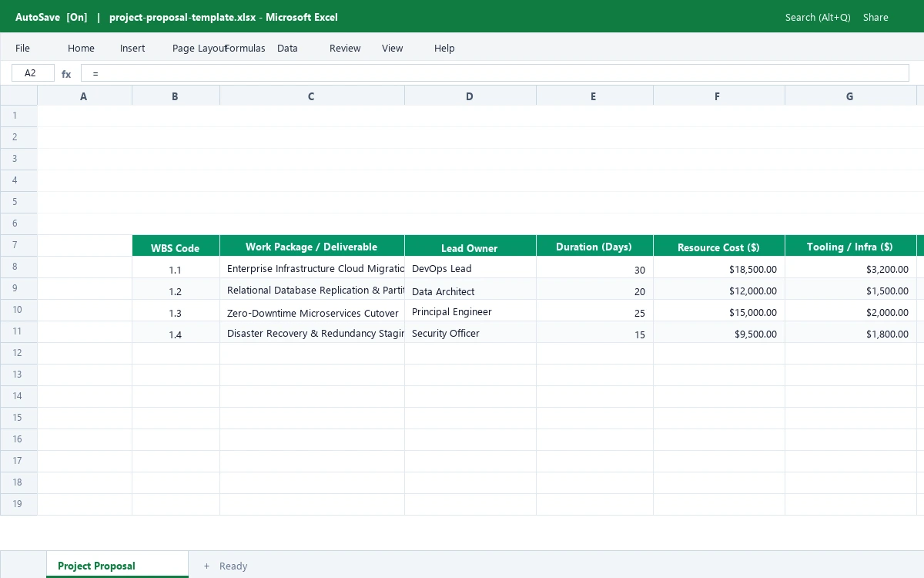
Task: Select the duration cell showing 25
Action: coord(594,311)
